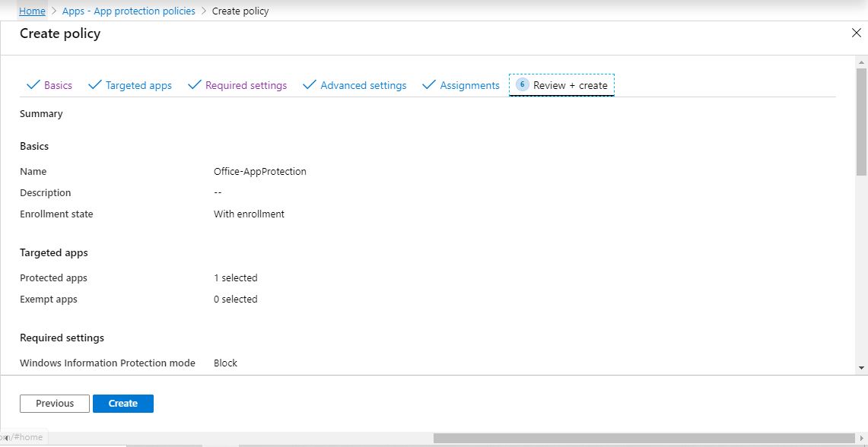
Task: Switch to the Basics tab
Action: click(x=58, y=85)
